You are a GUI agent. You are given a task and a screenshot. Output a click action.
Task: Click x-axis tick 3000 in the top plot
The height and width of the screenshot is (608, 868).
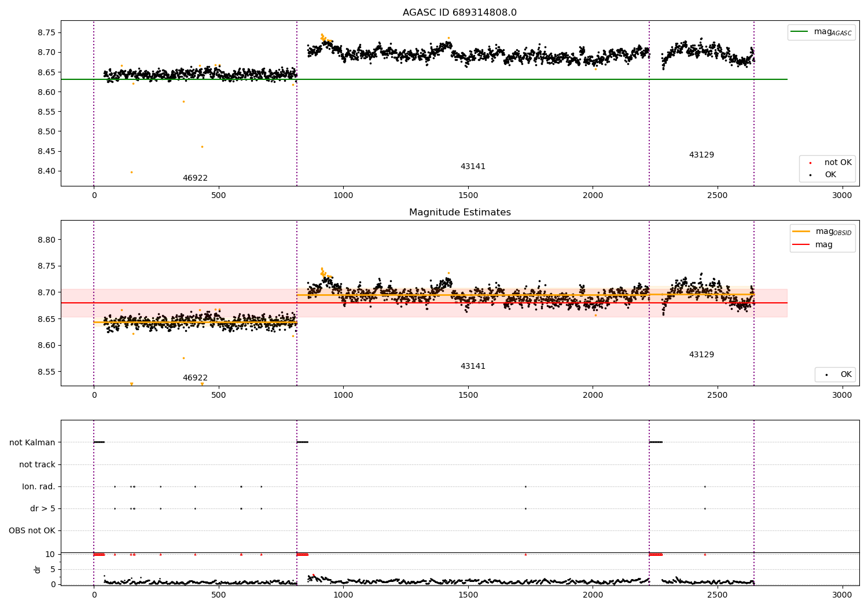click(842, 196)
